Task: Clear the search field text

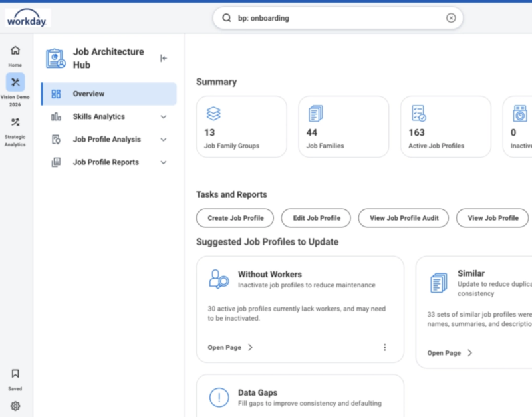Action: pyautogui.click(x=451, y=18)
